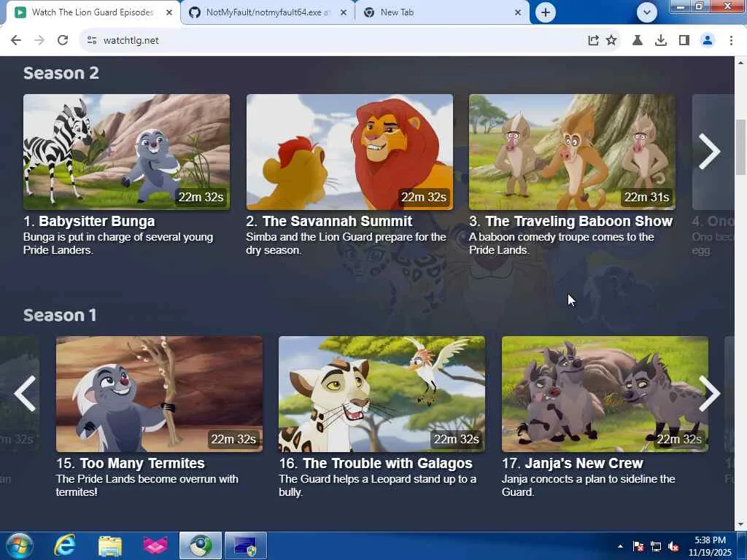Play the Janja's New Crew thumbnail

tap(605, 394)
